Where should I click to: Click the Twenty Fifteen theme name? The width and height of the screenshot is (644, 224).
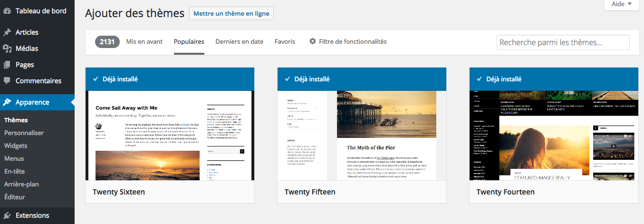[x=310, y=192]
